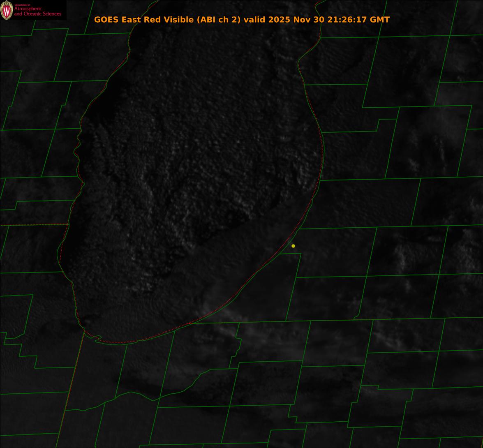Click the UW crest logo
Image resolution: width=483 pixels, height=448 pixels.
pyautogui.click(x=7, y=10)
